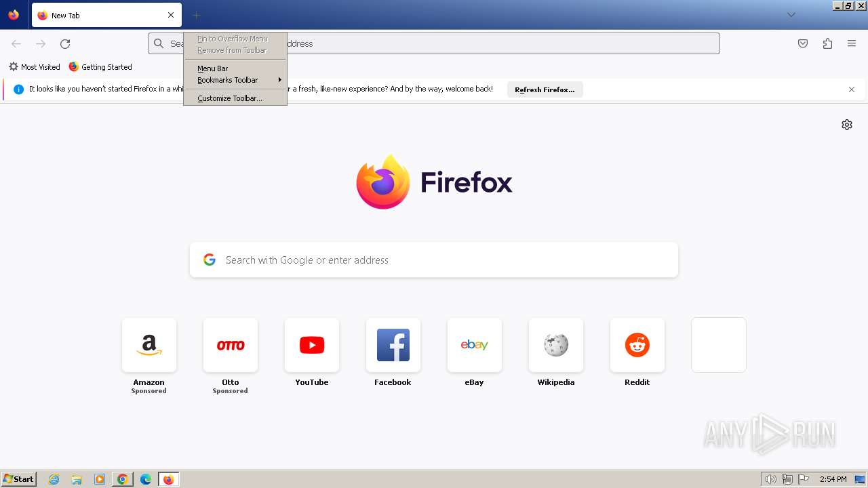The width and height of the screenshot is (868, 488).
Task: Click the network tray icon
Action: 787,479
